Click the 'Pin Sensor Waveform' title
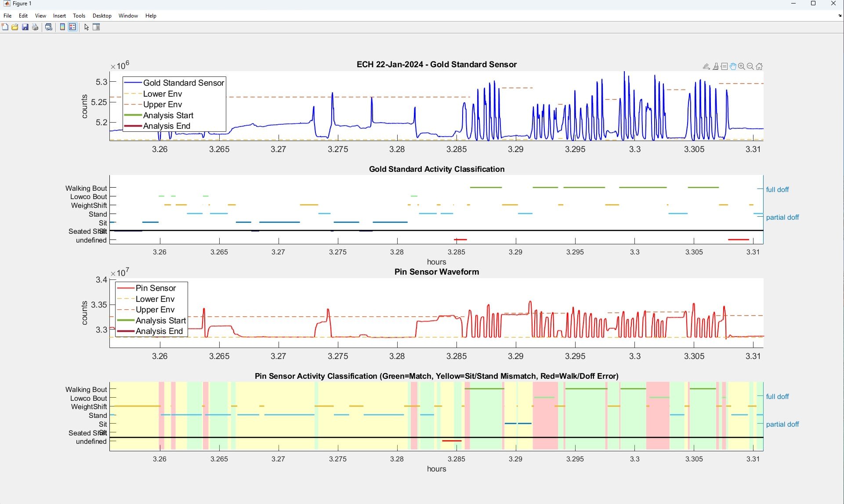 (x=437, y=272)
